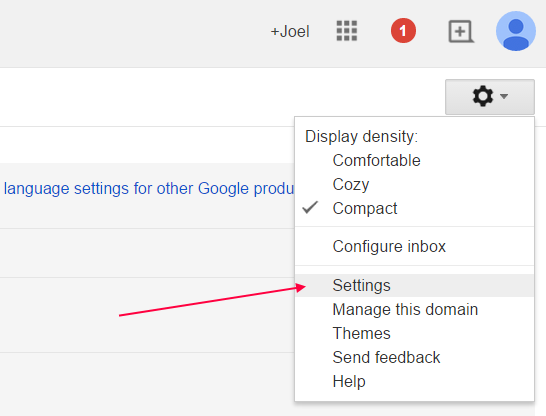Choose Configure inbox from the menu
The width and height of the screenshot is (546, 416).
point(389,246)
